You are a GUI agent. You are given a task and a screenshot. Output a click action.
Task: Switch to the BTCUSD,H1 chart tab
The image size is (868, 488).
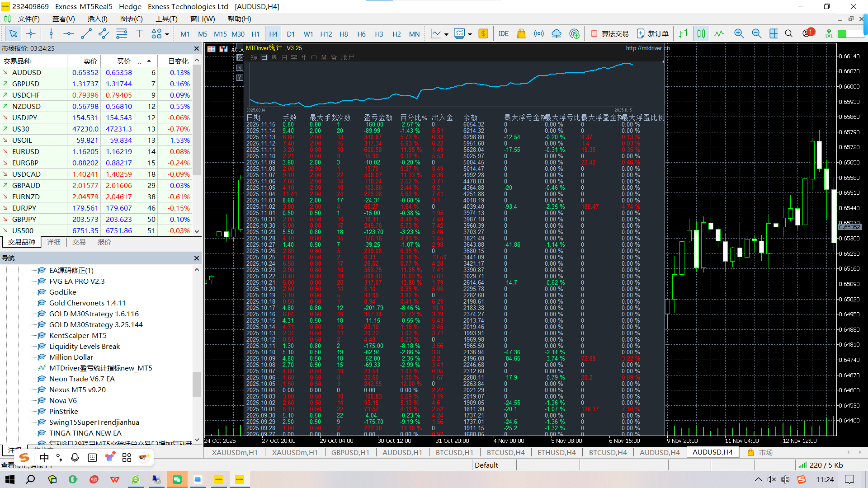(x=454, y=452)
